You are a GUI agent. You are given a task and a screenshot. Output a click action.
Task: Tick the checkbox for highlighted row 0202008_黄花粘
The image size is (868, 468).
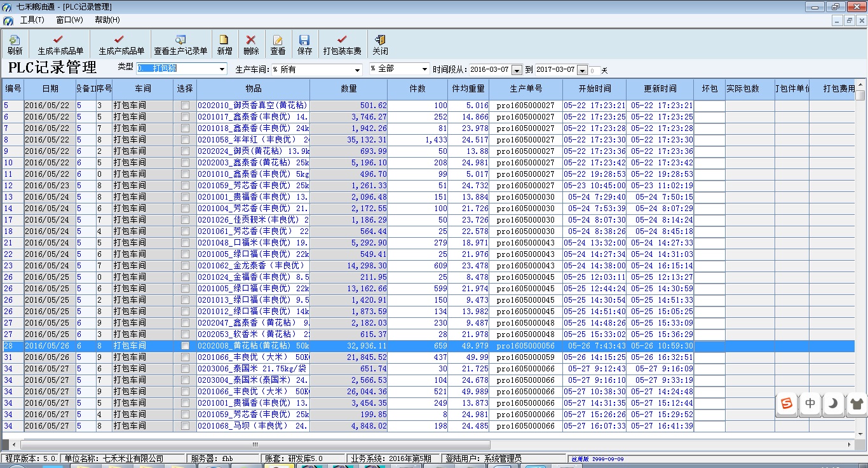[185, 346]
